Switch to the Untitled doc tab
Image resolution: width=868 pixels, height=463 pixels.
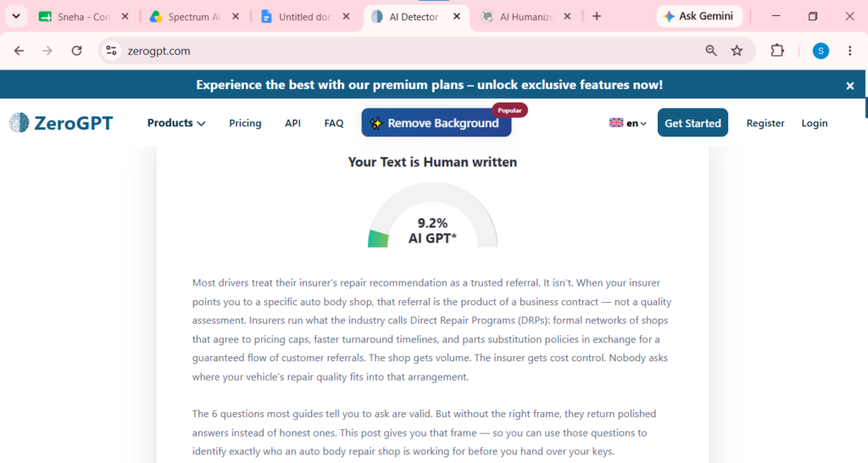(x=305, y=17)
